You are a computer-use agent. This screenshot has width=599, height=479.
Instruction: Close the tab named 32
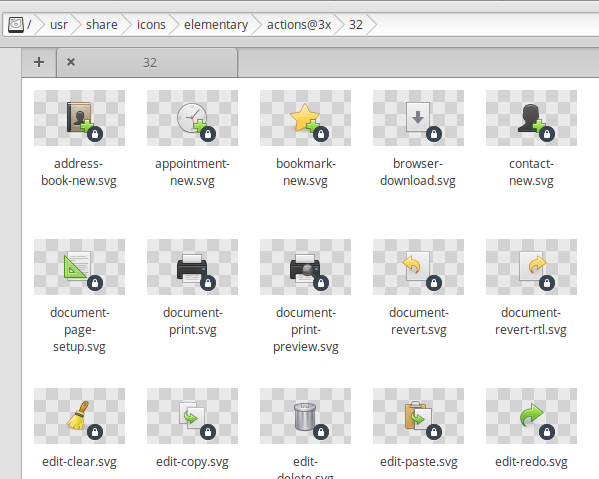point(71,62)
